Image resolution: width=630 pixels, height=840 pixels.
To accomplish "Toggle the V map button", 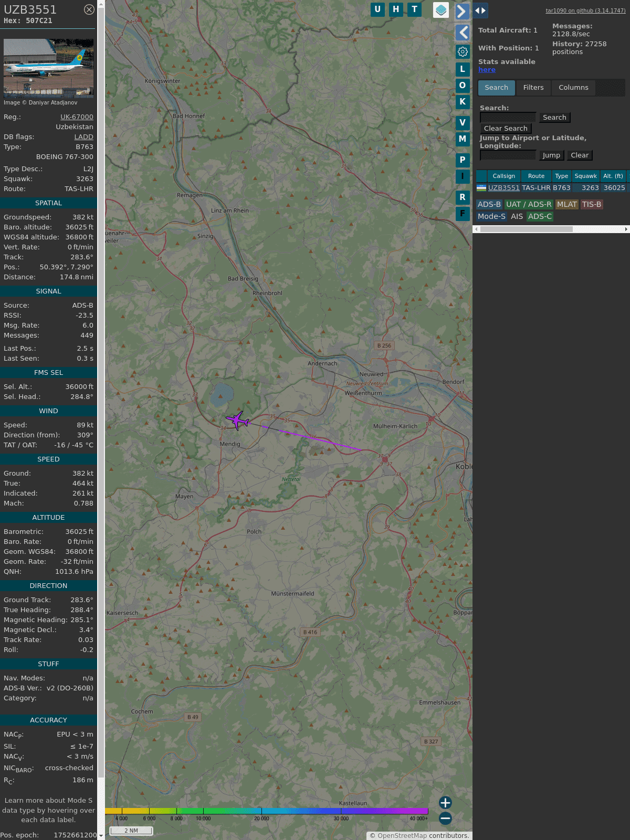I will [463, 122].
